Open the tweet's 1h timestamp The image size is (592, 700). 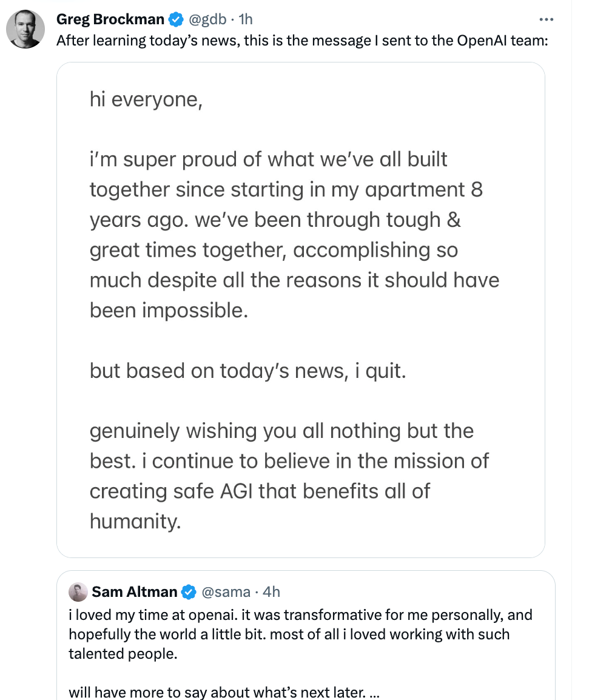point(245,20)
